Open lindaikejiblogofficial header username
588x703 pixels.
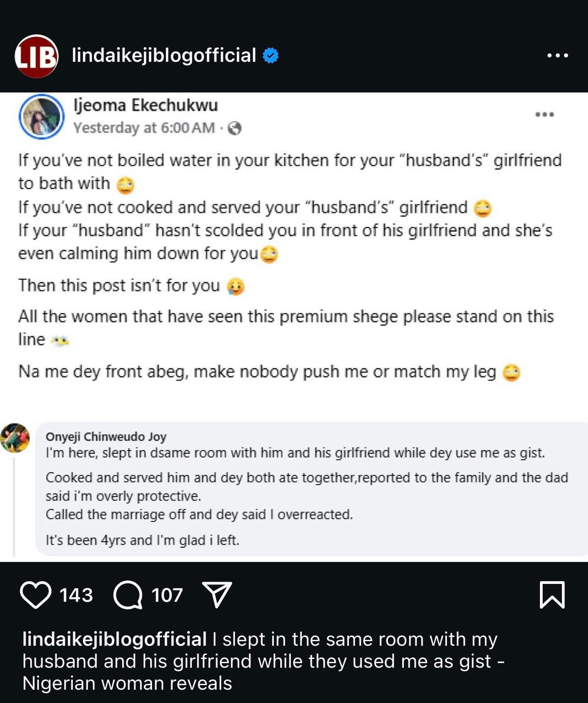click(x=163, y=55)
